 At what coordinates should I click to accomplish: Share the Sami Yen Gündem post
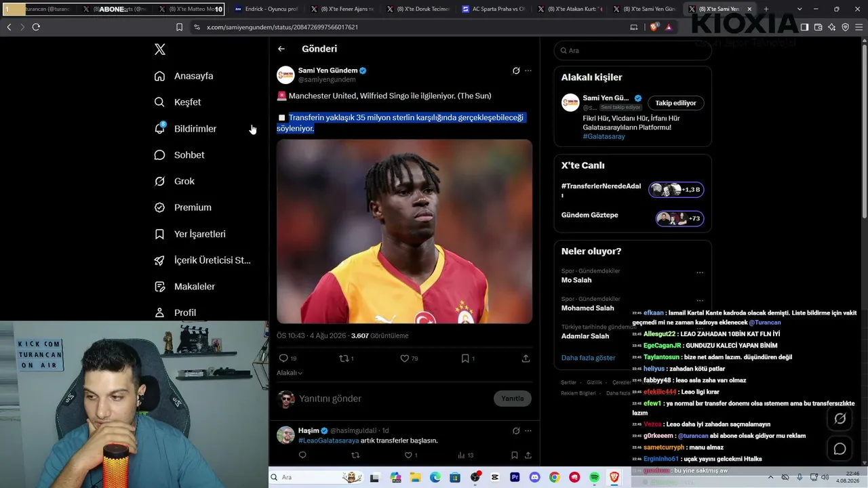point(526,358)
